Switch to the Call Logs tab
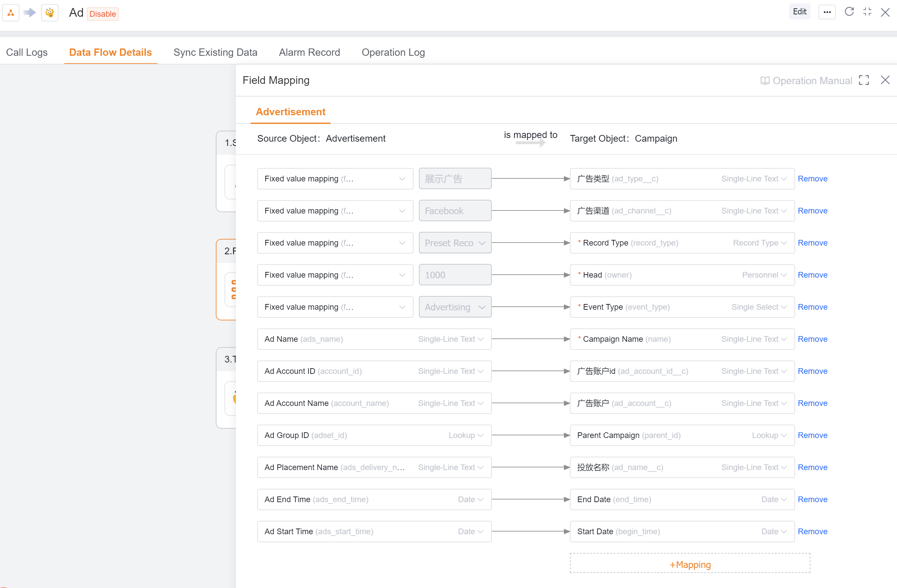The width and height of the screenshot is (897, 588). coord(27,52)
